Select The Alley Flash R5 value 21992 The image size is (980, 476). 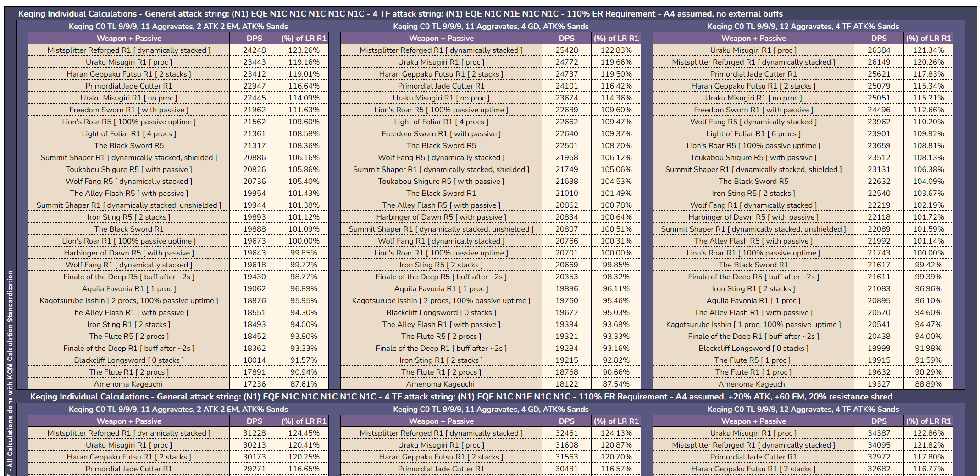coord(879,241)
